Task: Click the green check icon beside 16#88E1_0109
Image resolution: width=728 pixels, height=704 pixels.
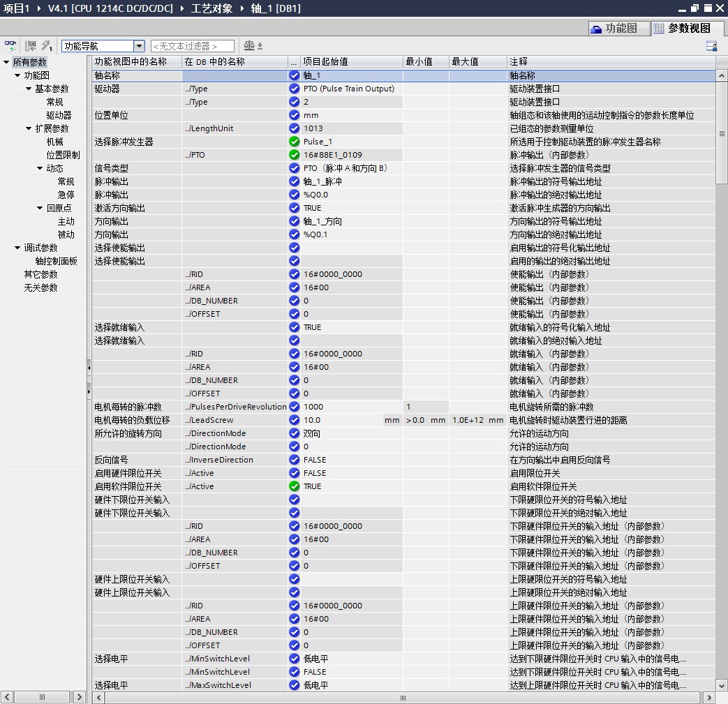Action: [x=294, y=155]
